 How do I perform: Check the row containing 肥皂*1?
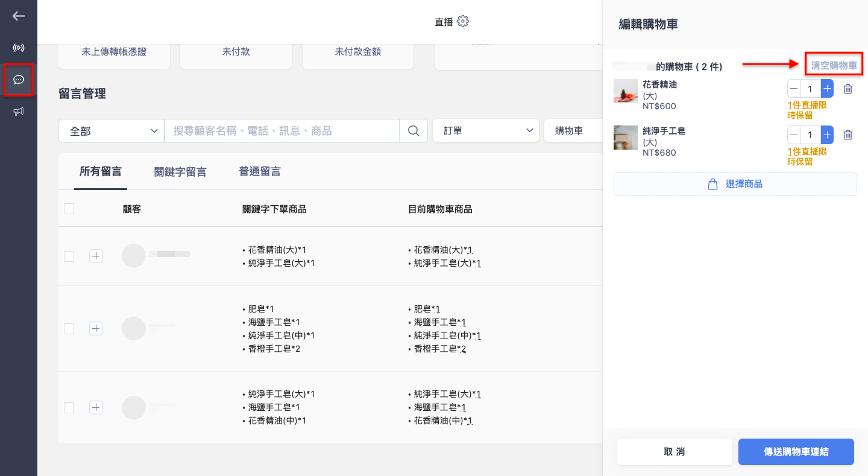coord(69,329)
